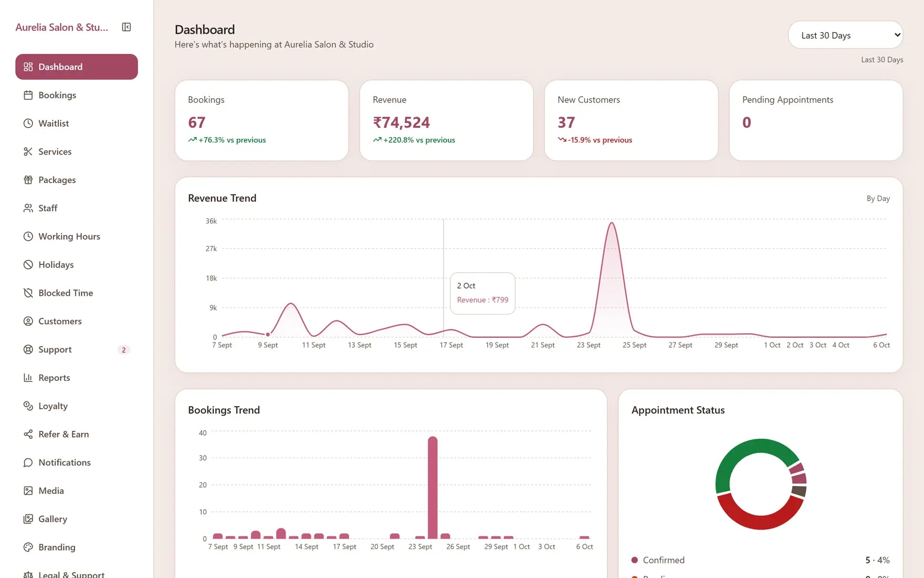Click the Holidays ban icon
This screenshot has height=578, width=924.
click(x=28, y=265)
